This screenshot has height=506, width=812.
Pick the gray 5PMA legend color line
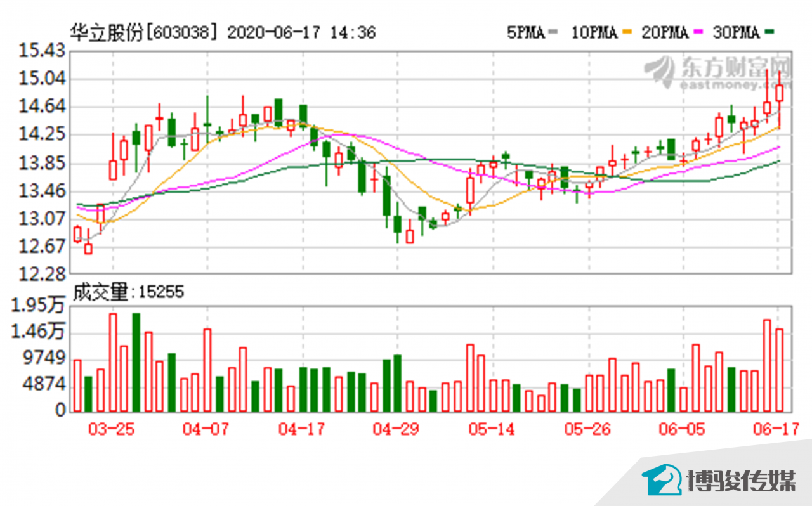[553, 32]
